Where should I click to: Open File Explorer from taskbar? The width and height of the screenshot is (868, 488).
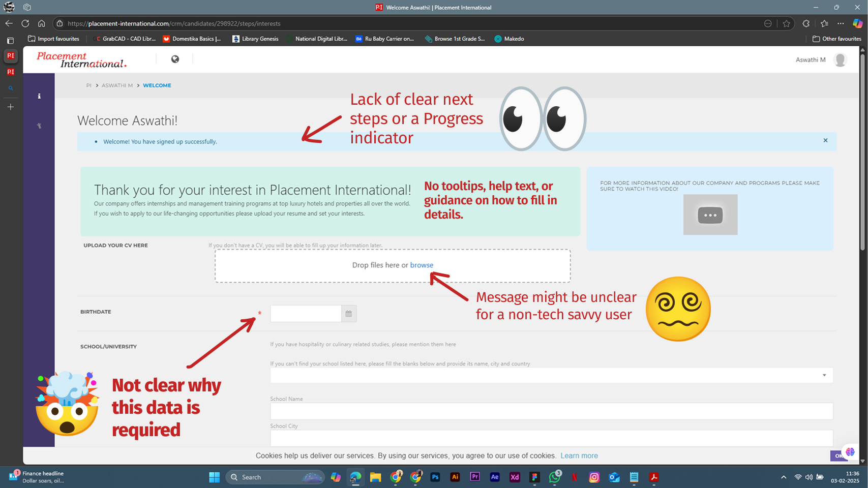(375, 477)
